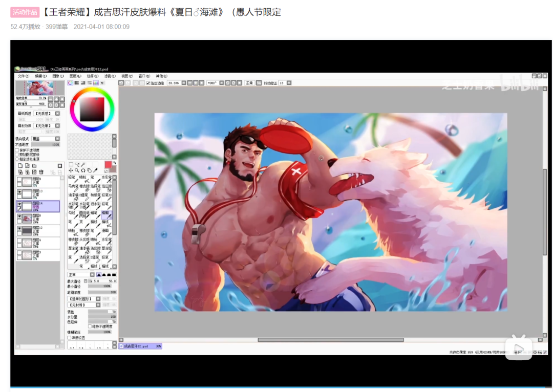Select the zoom magnifier tool
Viewport: 553px width, 392px height.
pyautogui.click(x=77, y=170)
